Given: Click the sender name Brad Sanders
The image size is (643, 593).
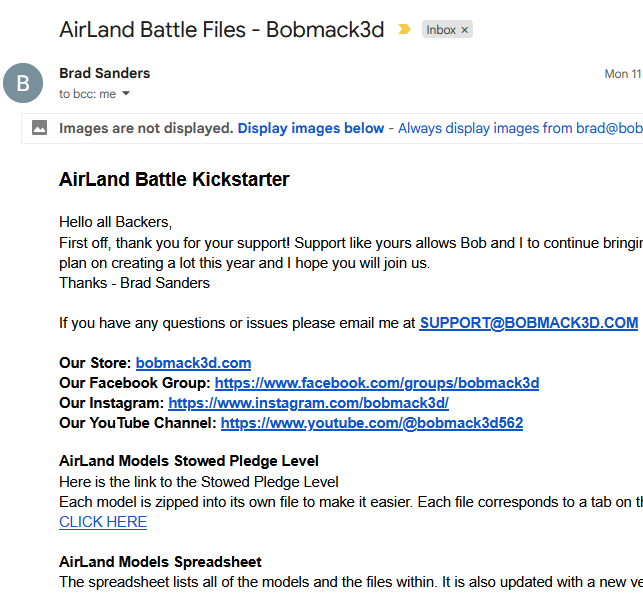Looking at the screenshot, I should click(105, 73).
